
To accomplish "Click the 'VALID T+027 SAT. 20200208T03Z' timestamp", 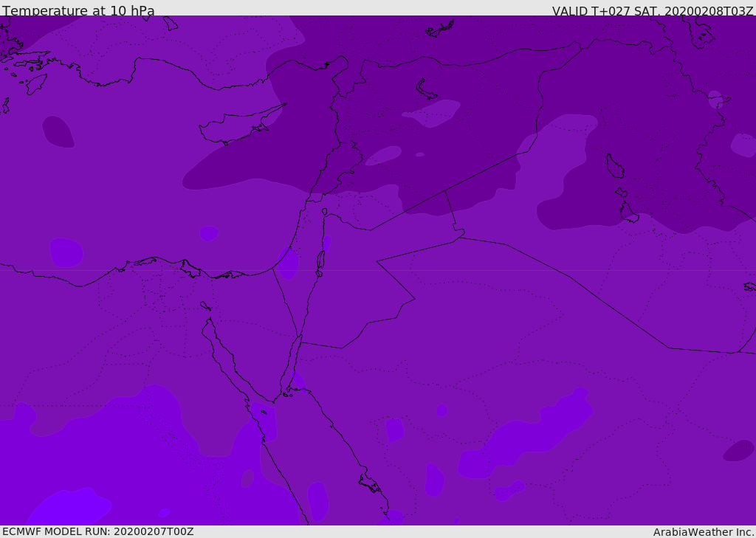I will point(653,10).
